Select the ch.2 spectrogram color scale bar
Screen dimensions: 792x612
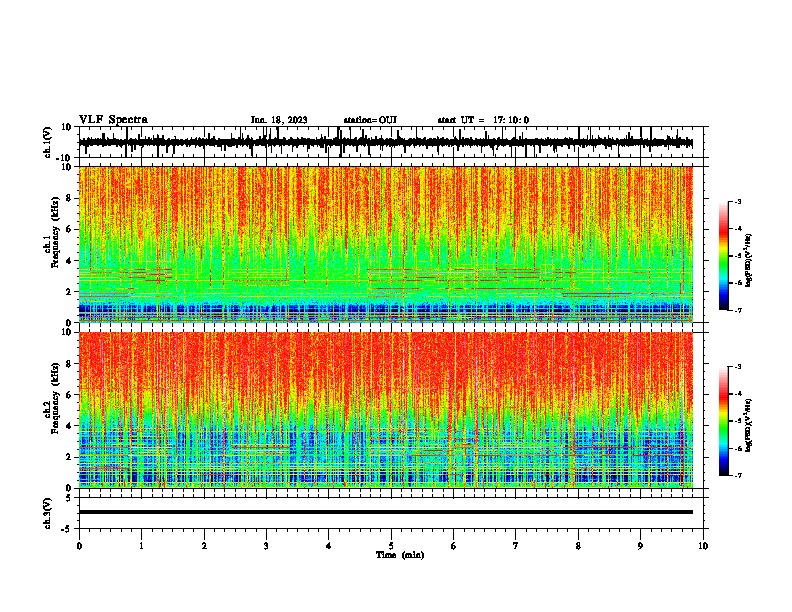coord(724,421)
